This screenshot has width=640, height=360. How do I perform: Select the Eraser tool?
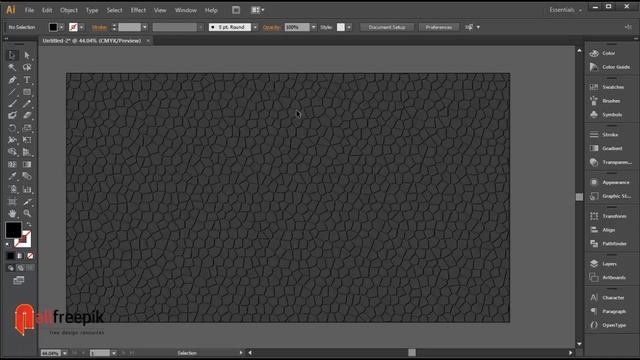pyautogui.click(x=27, y=116)
